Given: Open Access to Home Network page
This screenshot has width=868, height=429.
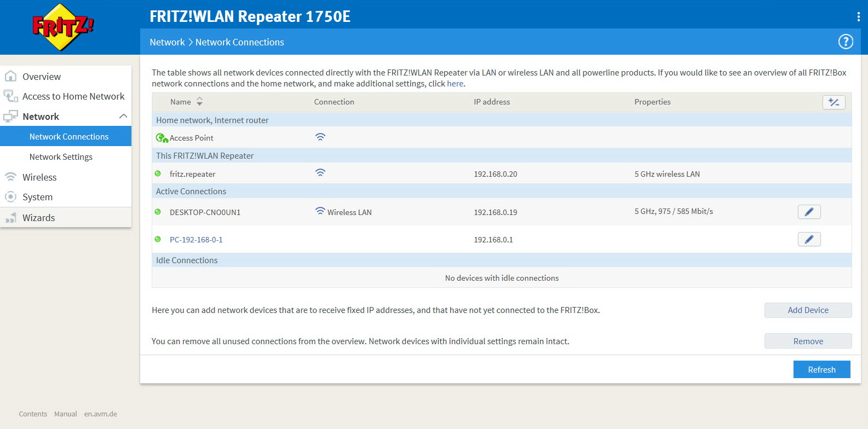Looking at the screenshot, I should [x=73, y=96].
